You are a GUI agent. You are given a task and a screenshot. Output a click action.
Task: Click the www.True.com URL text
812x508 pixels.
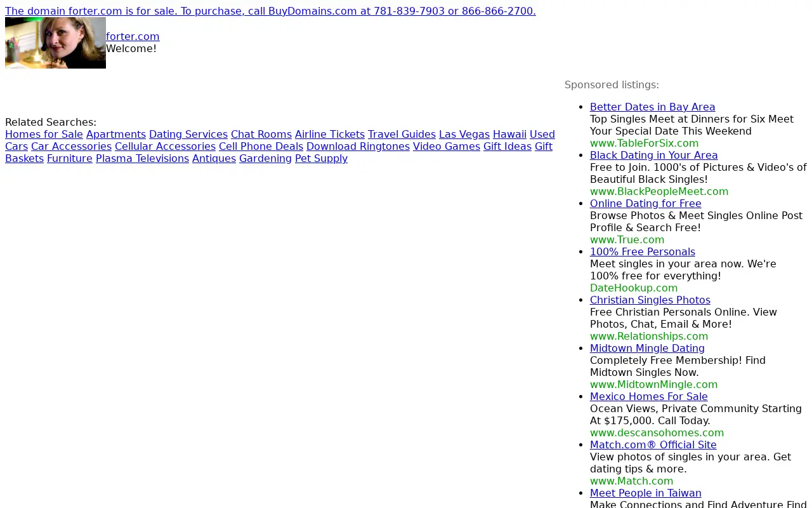627,239
